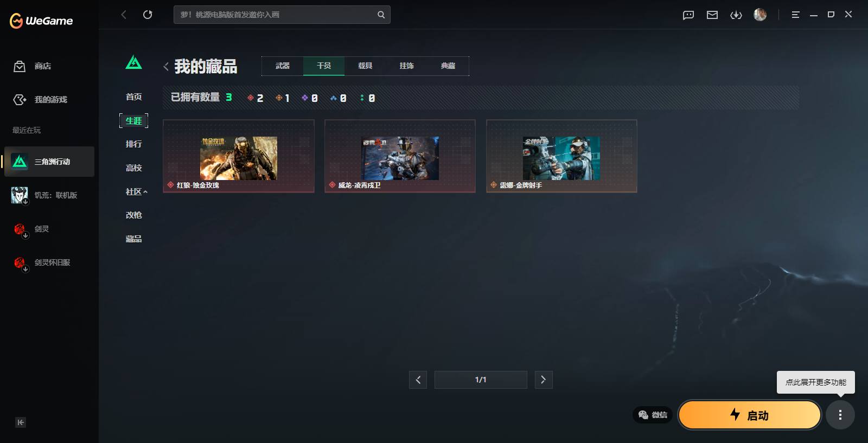Select 剑灵 in recent games
This screenshot has width=868, height=443.
point(49,229)
